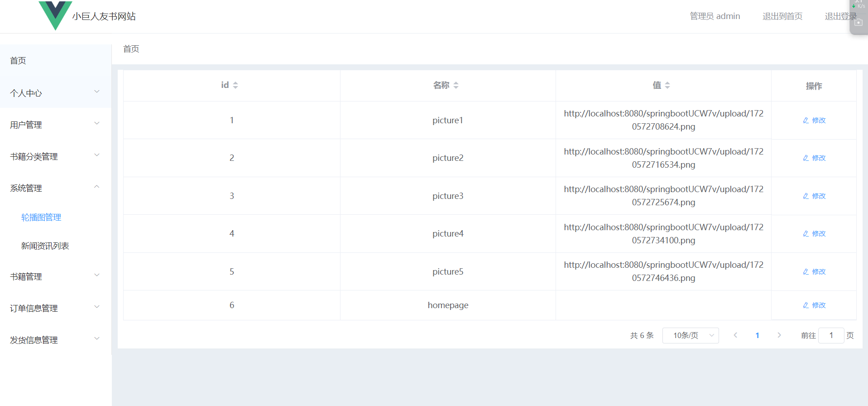Click URL ending 0572725674.png

(663, 196)
